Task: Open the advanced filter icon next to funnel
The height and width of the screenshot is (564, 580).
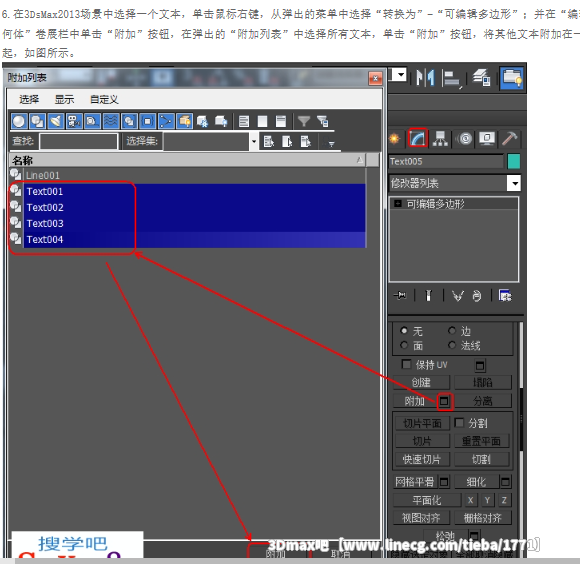Action: click(323, 121)
